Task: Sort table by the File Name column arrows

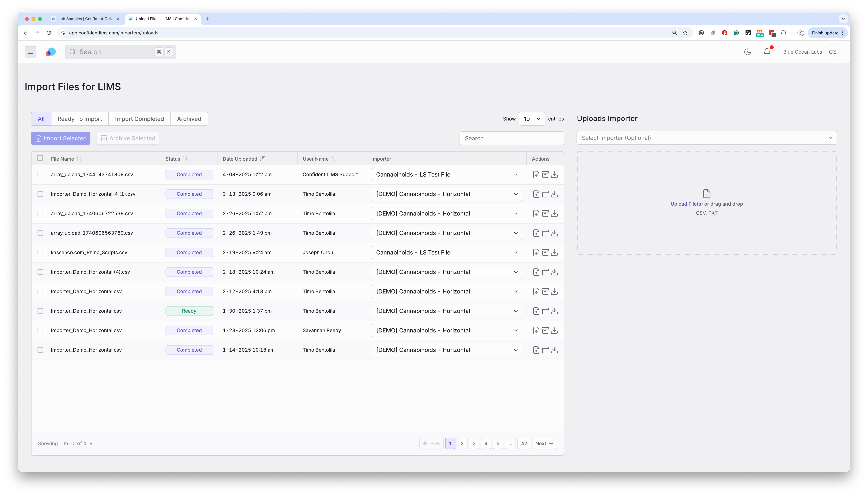Action: point(79,159)
